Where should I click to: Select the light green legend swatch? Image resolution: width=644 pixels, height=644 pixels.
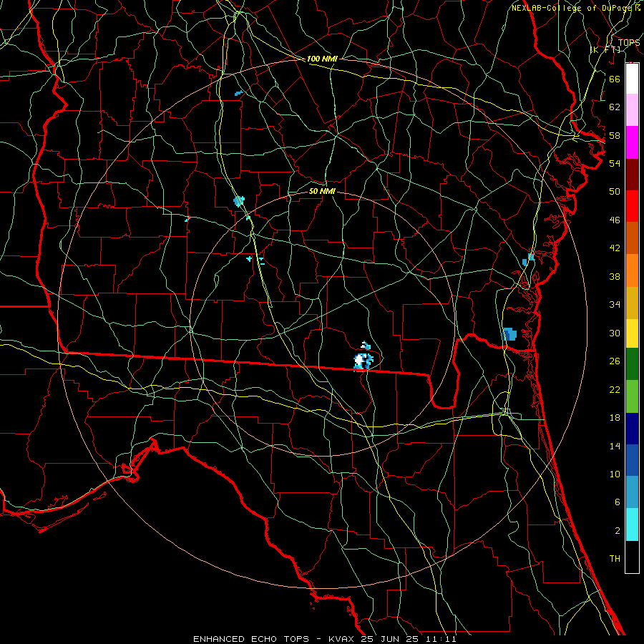coord(632,396)
